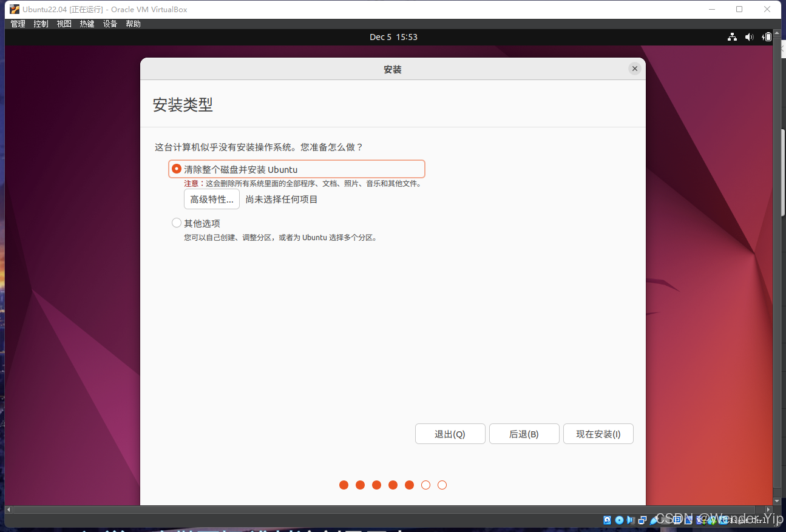Open the Dec 5 15:53 clock menu
Screen dimensions: 786x532
coord(393,37)
